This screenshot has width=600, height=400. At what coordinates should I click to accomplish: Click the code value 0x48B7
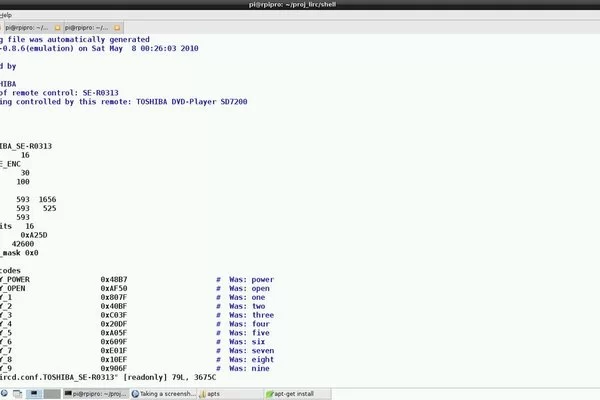pyautogui.click(x=114, y=279)
